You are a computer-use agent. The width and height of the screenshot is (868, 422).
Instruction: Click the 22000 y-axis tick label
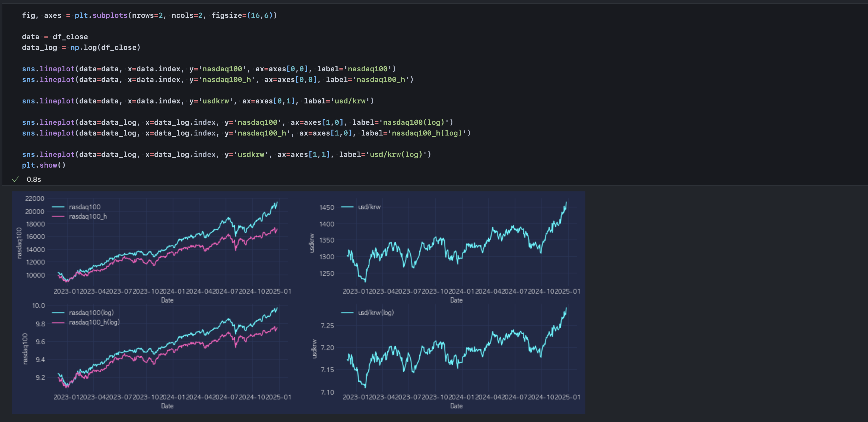[34, 198]
